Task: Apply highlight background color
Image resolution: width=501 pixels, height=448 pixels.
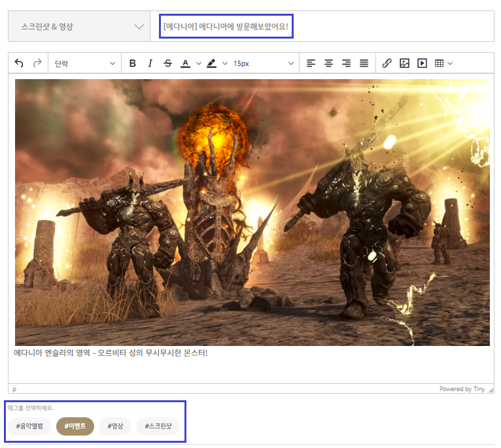Action: point(211,63)
